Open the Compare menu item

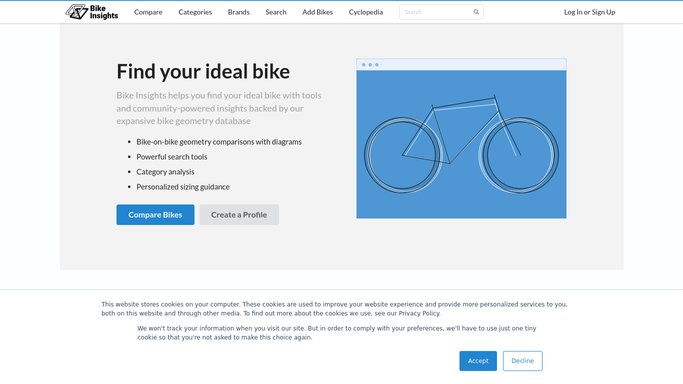point(148,12)
